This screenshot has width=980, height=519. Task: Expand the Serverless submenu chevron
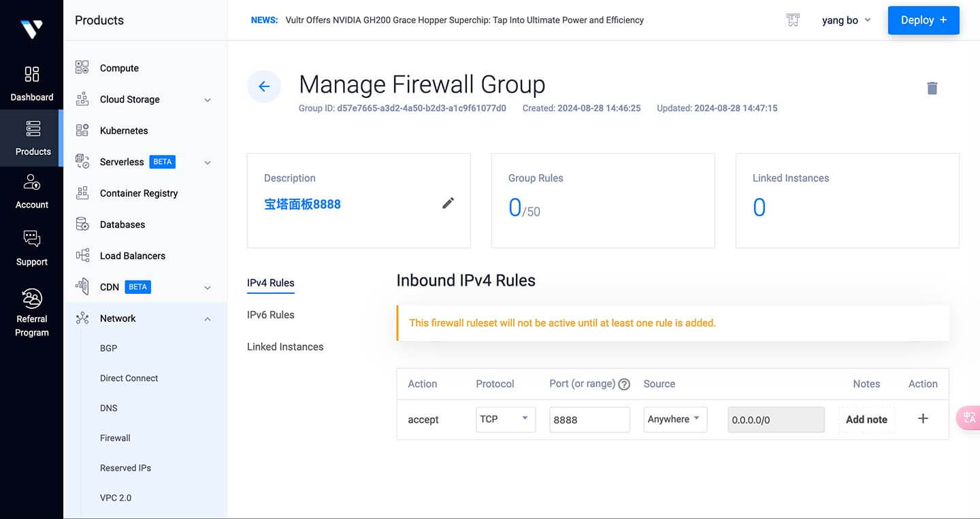(x=208, y=163)
